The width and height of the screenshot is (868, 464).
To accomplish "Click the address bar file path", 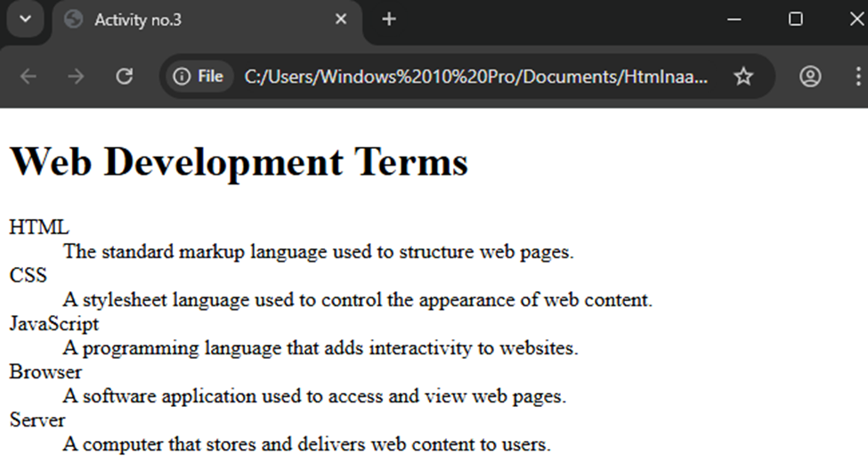I will click(x=476, y=77).
